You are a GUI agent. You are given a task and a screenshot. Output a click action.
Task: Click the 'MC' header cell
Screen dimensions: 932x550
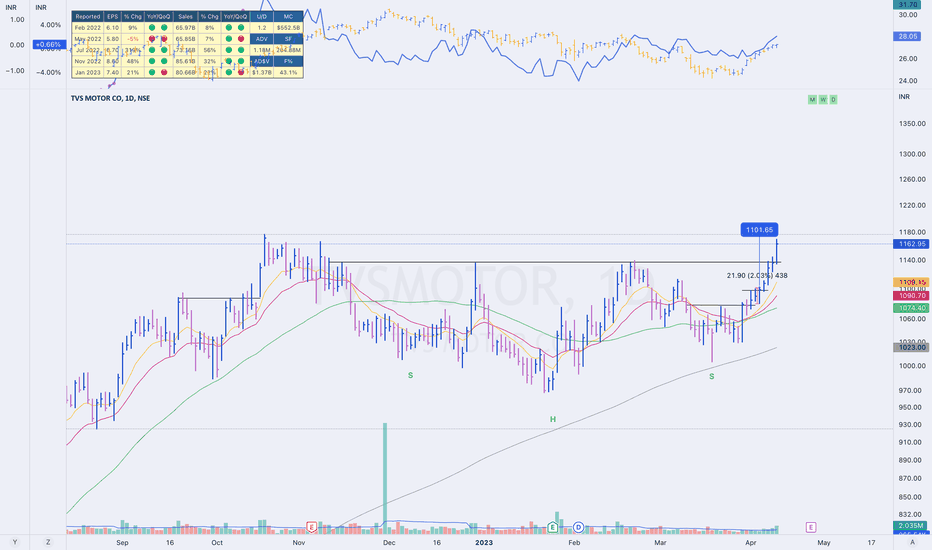pyautogui.click(x=288, y=17)
